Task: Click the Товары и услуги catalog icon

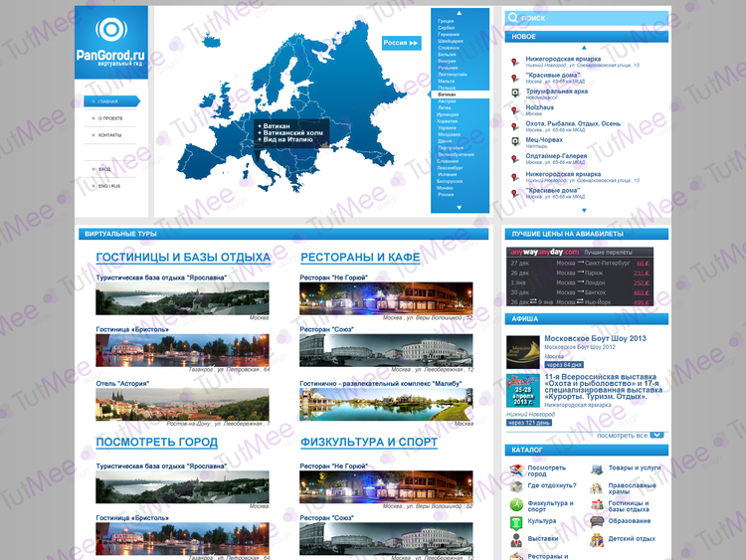Action: coord(596,468)
